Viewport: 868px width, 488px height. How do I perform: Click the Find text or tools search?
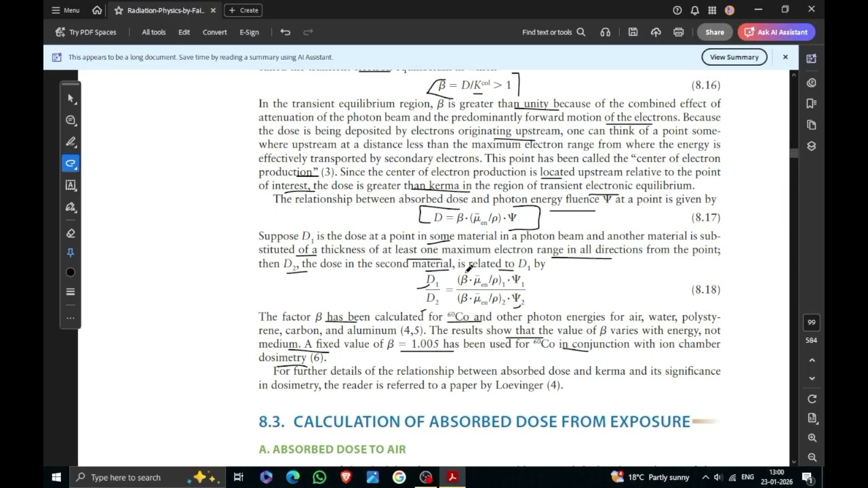point(553,32)
